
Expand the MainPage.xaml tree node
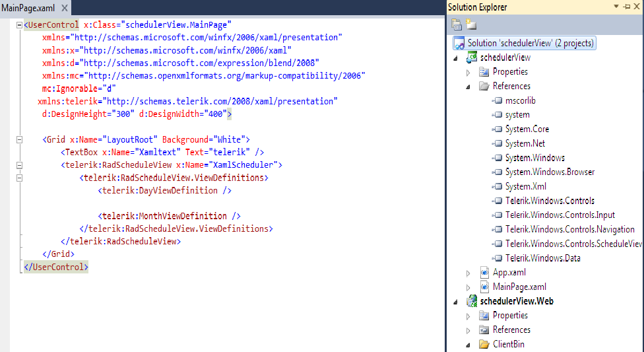468,287
